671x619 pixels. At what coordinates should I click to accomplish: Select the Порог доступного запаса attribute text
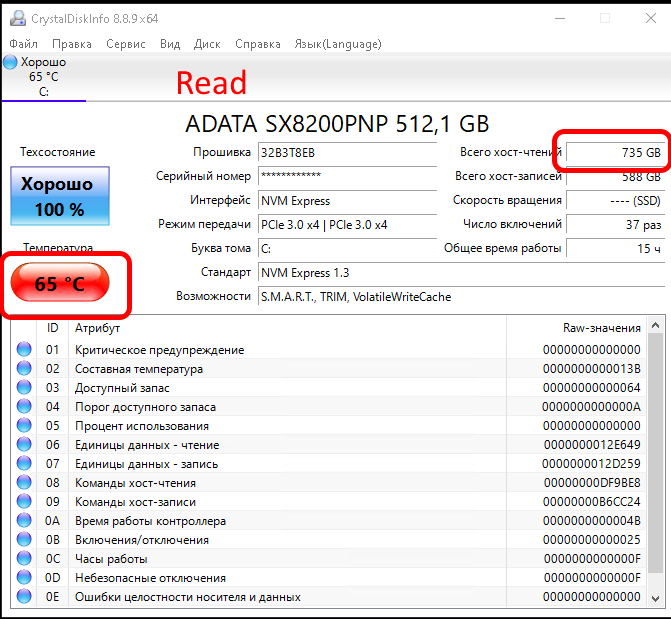coord(145,407)
